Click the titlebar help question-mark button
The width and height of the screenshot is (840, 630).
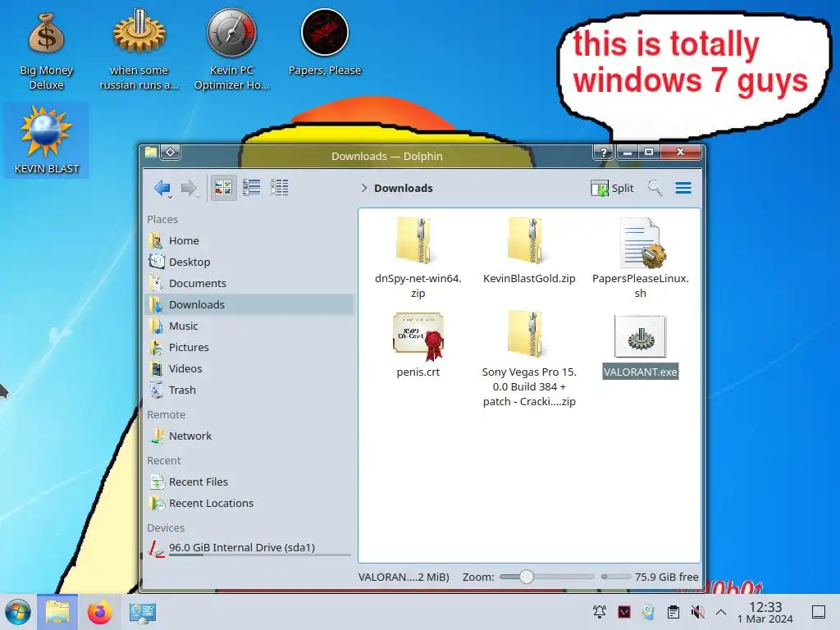pyautogui.click(x=603, y=152)
